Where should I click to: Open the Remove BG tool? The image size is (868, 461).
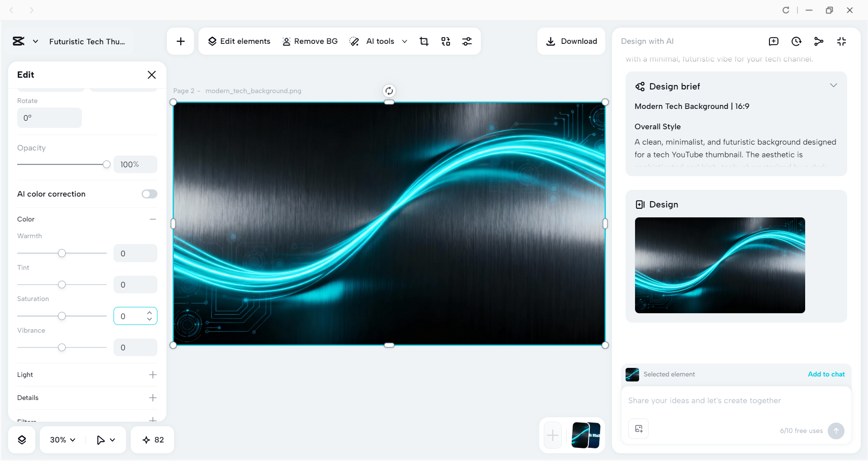[310, 41]
